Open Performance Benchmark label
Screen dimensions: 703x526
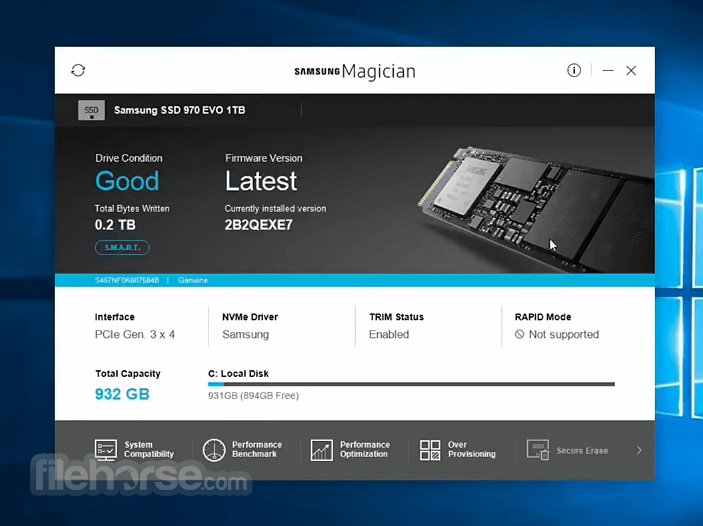(x=257, y=449)
